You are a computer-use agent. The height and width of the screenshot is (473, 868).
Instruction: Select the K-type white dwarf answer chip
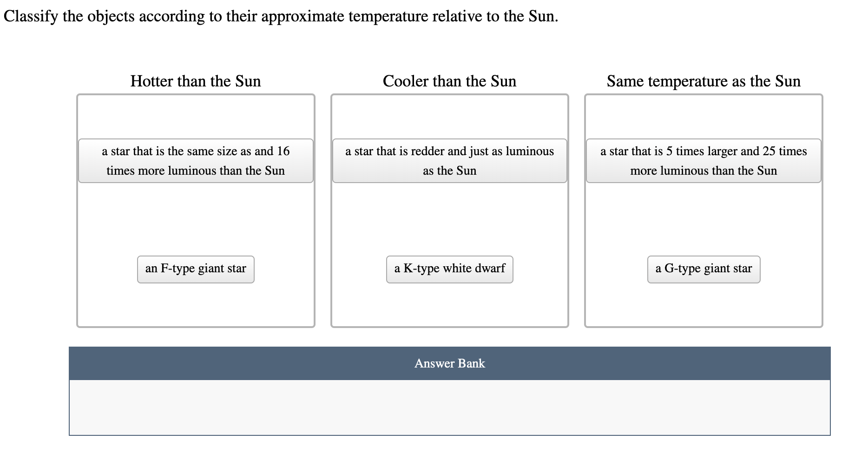pos(449,269)
